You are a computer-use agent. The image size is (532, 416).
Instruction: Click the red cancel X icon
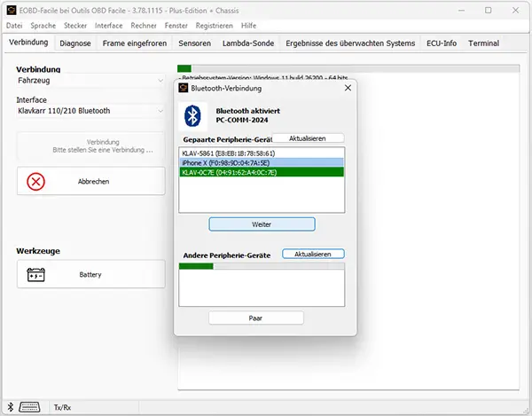coord(36,181)
